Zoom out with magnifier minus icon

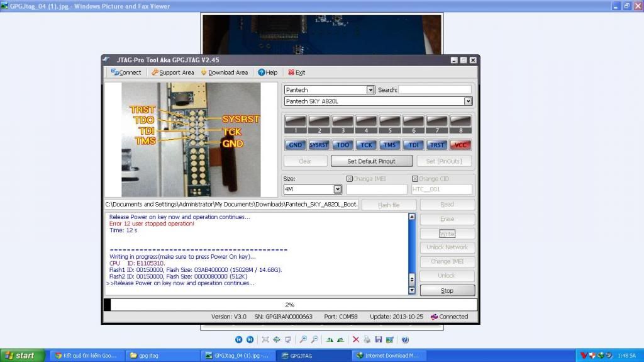click(314, 340)
